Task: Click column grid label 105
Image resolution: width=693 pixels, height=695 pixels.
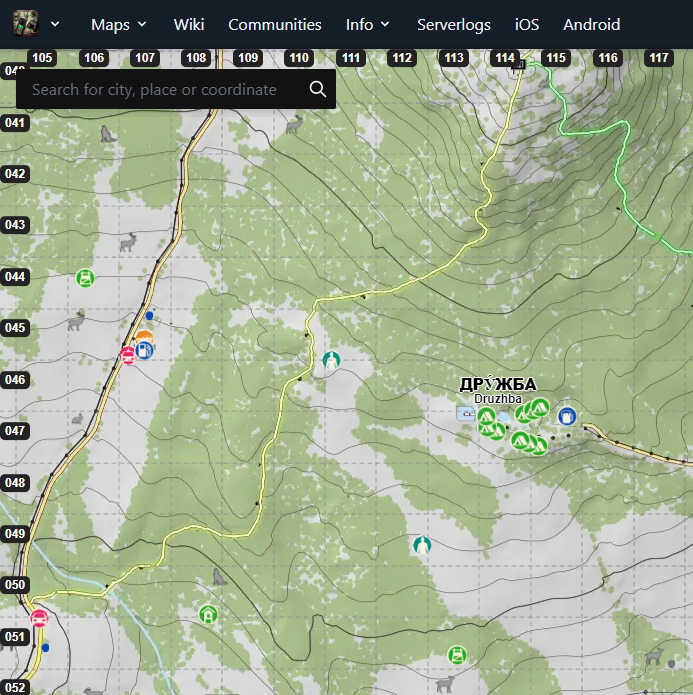Action: point(42,58)
